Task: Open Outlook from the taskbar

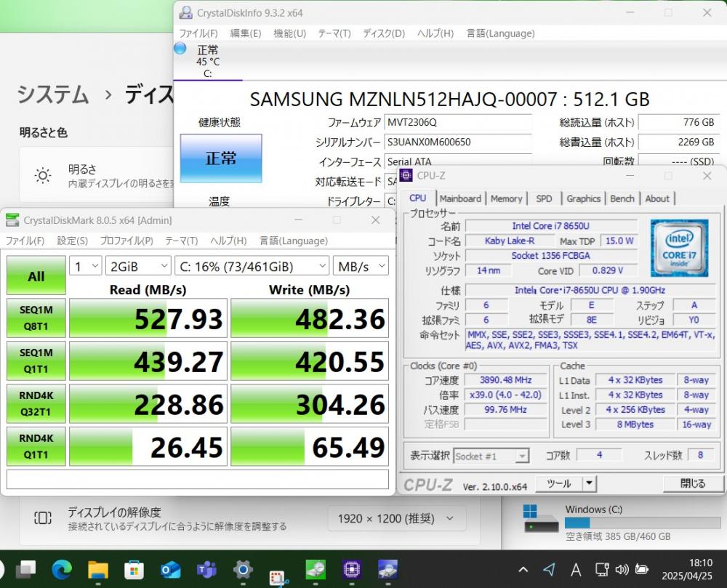Action: (170, 569)
